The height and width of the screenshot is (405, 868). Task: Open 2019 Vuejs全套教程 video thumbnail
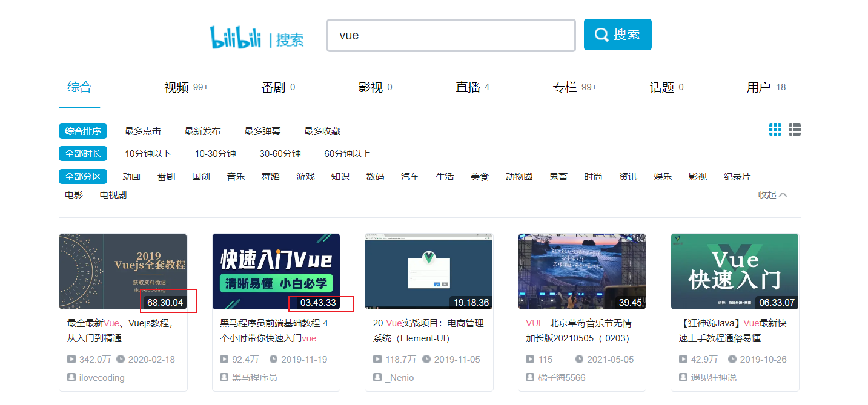point(123,271)
